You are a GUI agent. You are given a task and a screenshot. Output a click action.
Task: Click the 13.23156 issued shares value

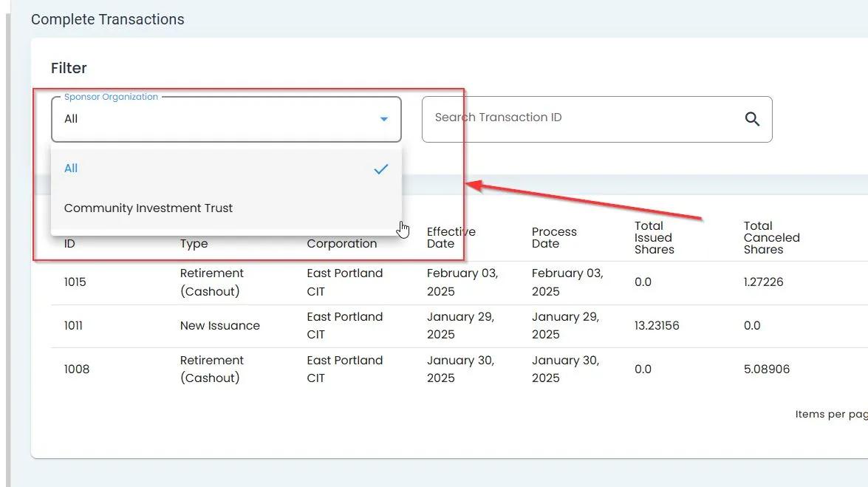657,326
